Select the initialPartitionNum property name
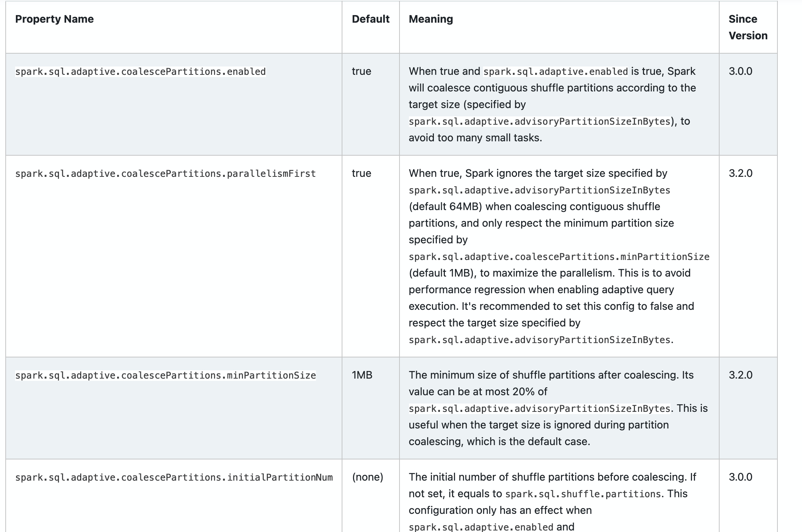 [174, 477]
